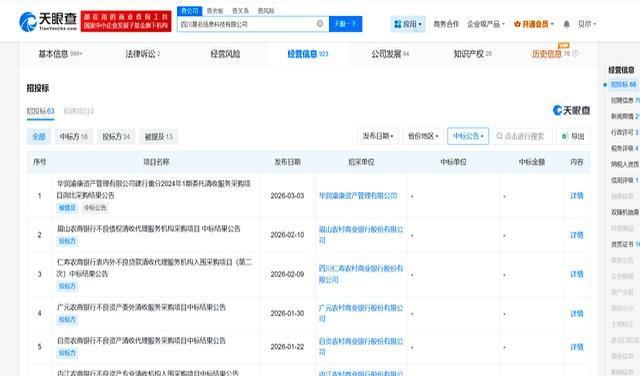Filter bids by 被提及 13
The width and height of the screenshot is (640, 376).
coord(158,136)
